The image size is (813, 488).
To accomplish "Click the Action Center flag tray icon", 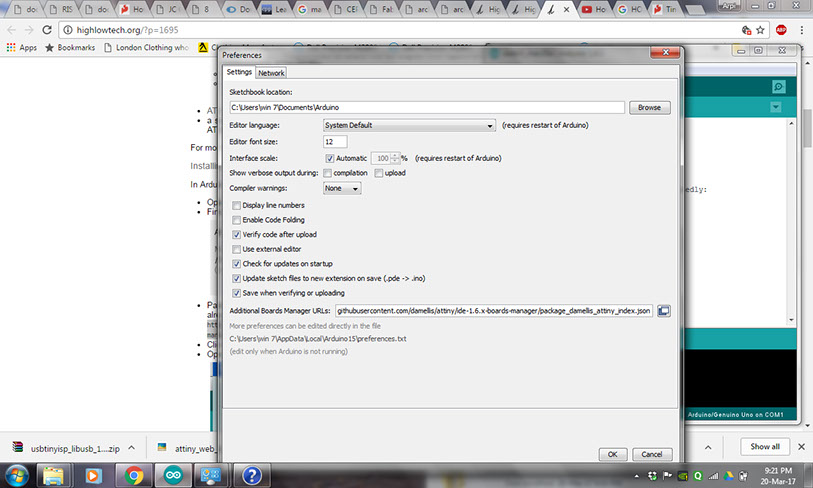I will coord(668,476).
